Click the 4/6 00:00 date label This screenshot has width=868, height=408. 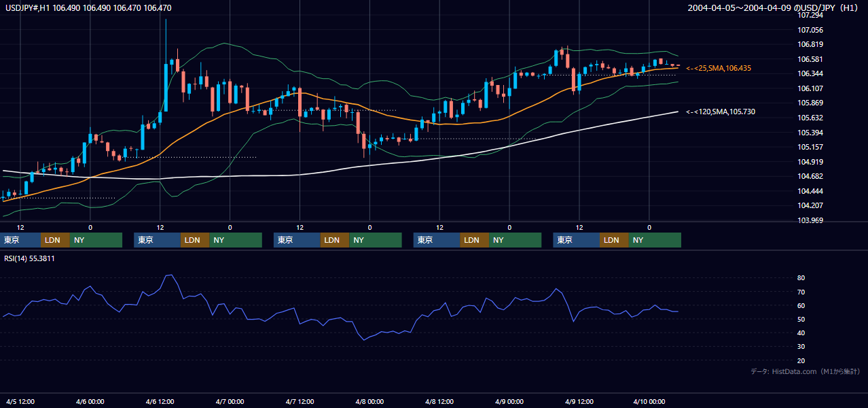coord(90,402)
